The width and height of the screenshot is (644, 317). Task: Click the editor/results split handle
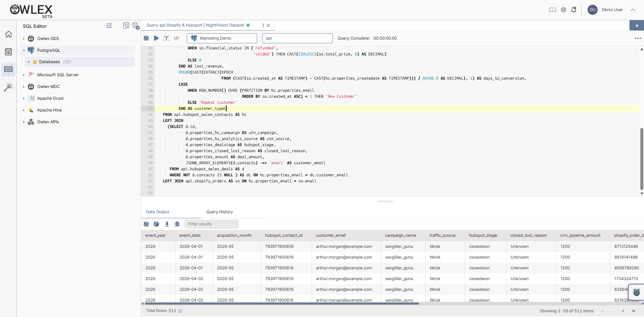385,201
